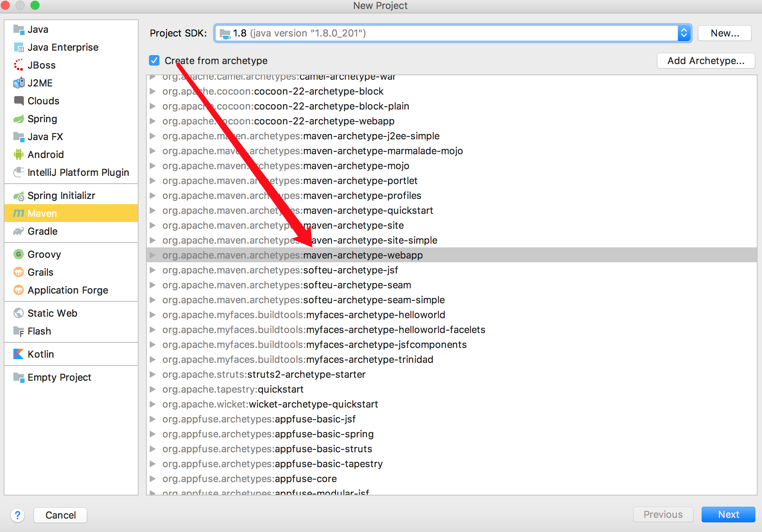Click the Groovy green G icon
The image size is (762, 532).
[19, 254]
